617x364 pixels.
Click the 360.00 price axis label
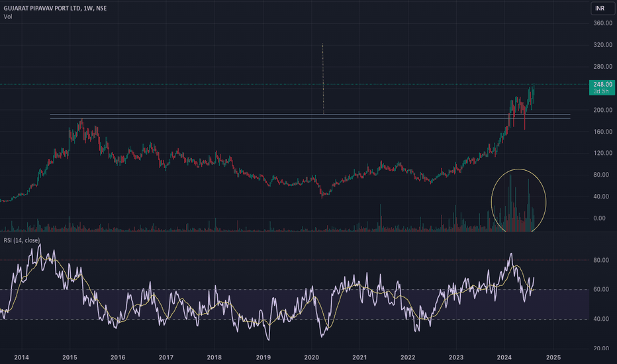pos(602,23)
